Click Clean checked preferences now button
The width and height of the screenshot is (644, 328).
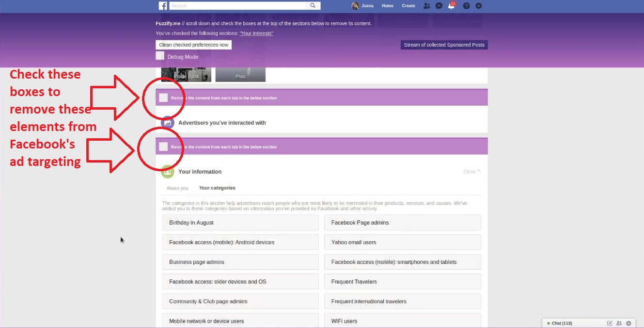click(193, 45)
